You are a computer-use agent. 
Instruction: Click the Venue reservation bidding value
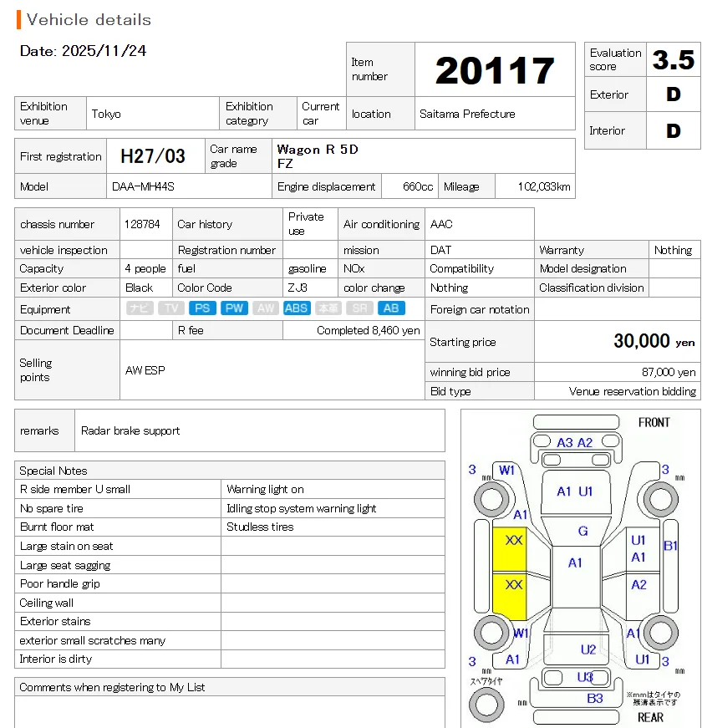pos(633,391)
